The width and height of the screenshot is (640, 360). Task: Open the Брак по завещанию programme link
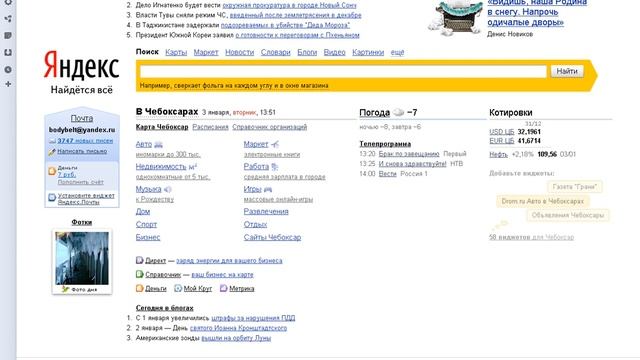click(409, 154)
